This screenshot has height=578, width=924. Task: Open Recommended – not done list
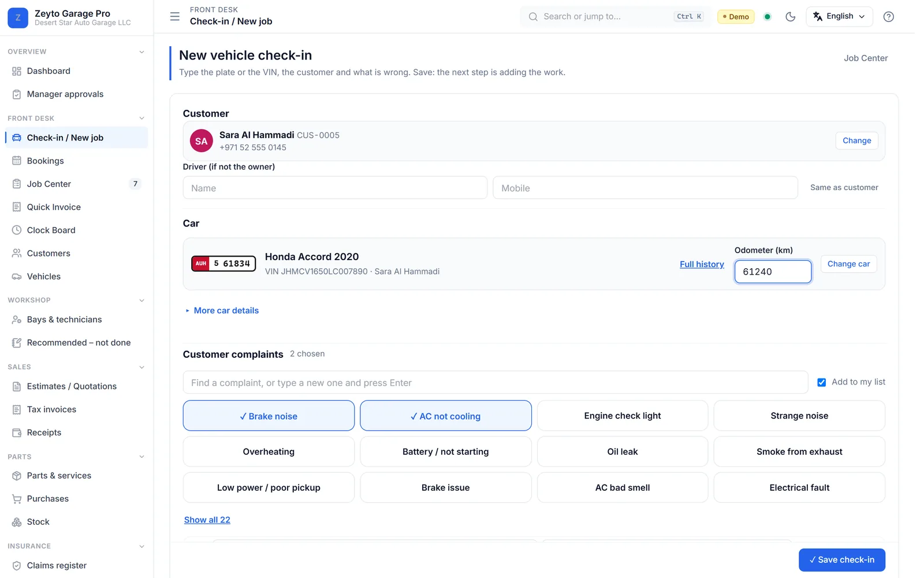(76, 343)
